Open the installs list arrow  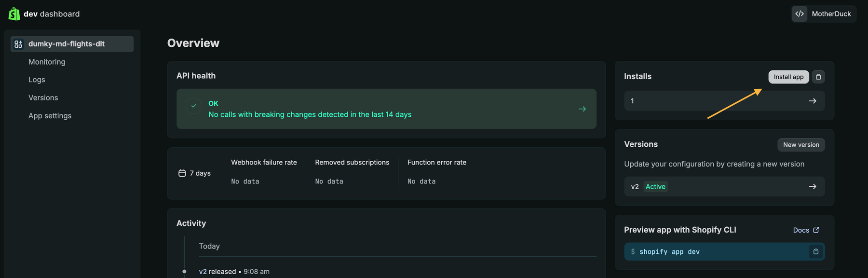[x=813, y=101]
